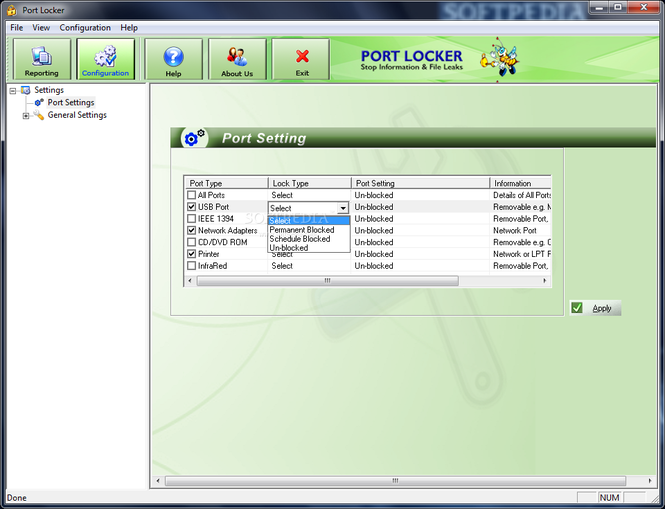
Task: Click Network Port information cell
Action: coord(514,230)
